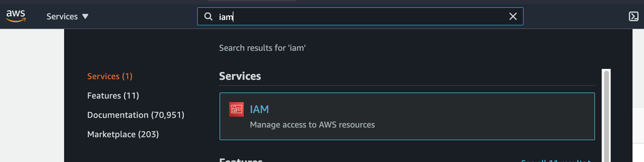This screenshot has height=162, width=644.
Task: Click the magnifying glass search icon
Action: 208,16
